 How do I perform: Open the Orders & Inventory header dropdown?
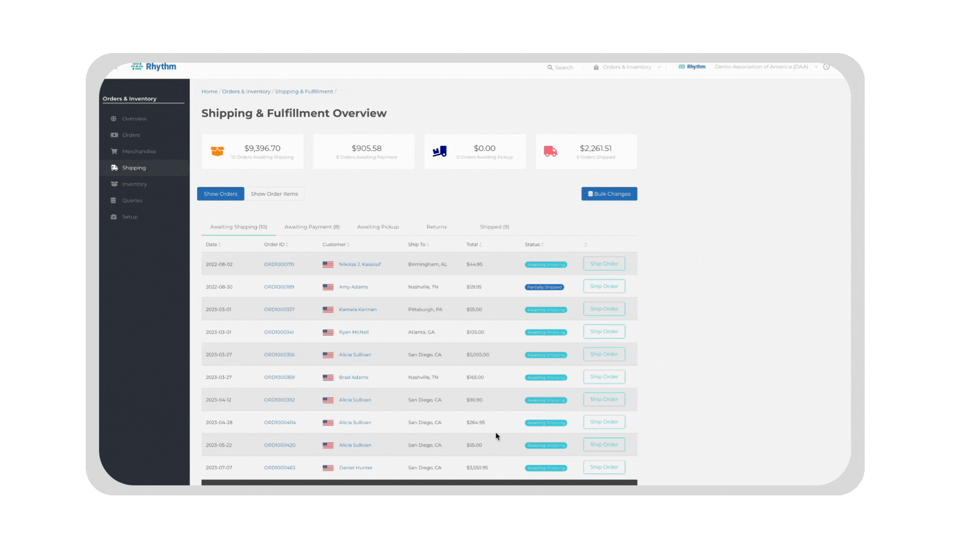pyautogui.click(x=627, y=67)
